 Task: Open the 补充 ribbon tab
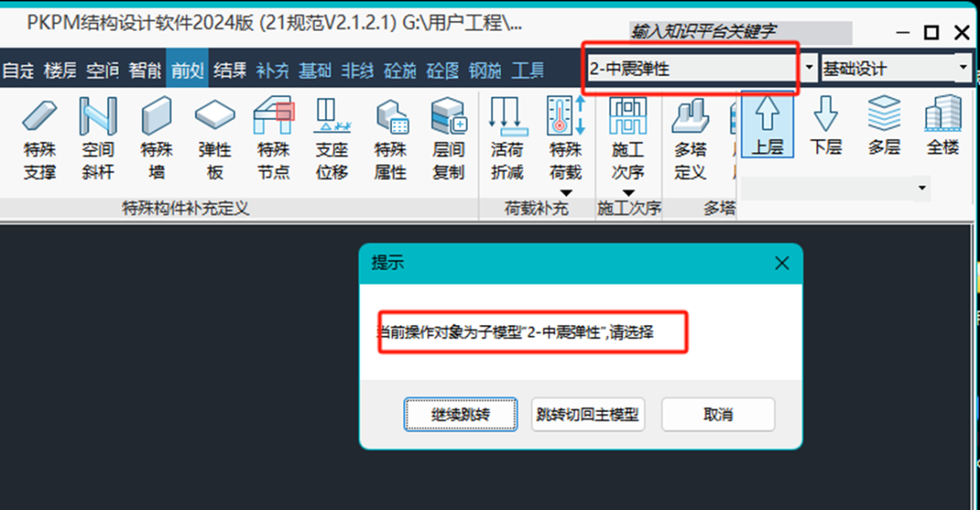click(x=272, y=70)
